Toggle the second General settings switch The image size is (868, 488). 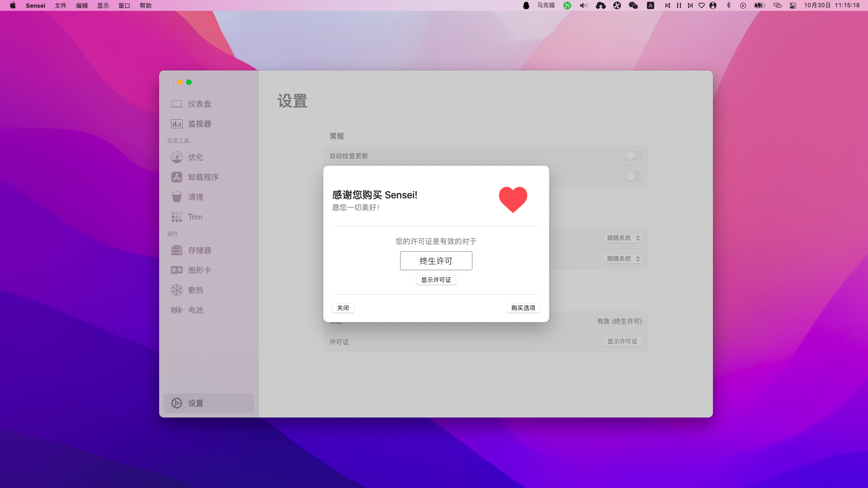point(633,176)
